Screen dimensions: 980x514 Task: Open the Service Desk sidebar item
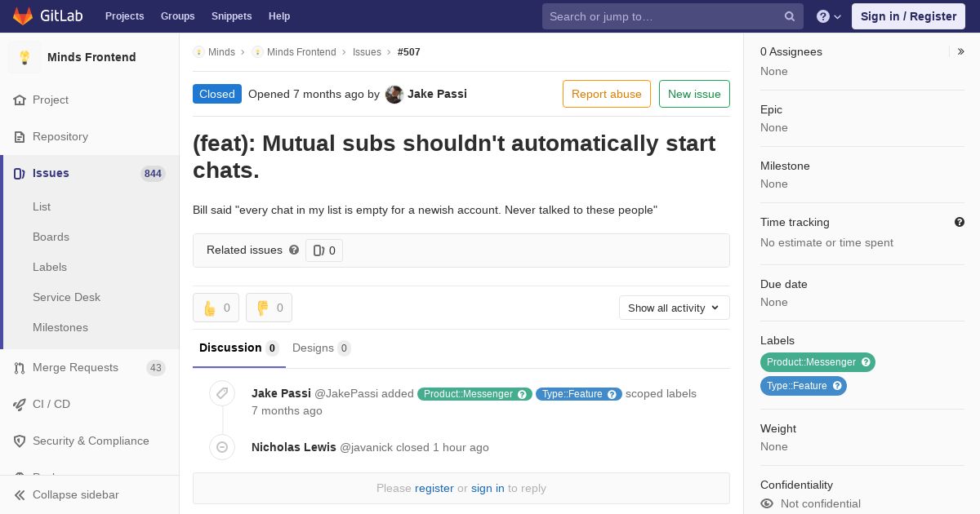66,297
